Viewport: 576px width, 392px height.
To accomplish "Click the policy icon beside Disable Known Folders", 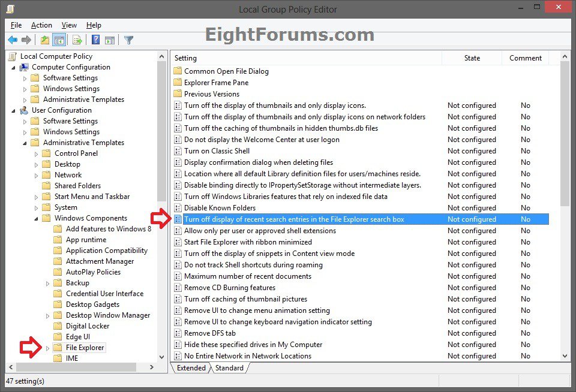I will click(178, 208).
